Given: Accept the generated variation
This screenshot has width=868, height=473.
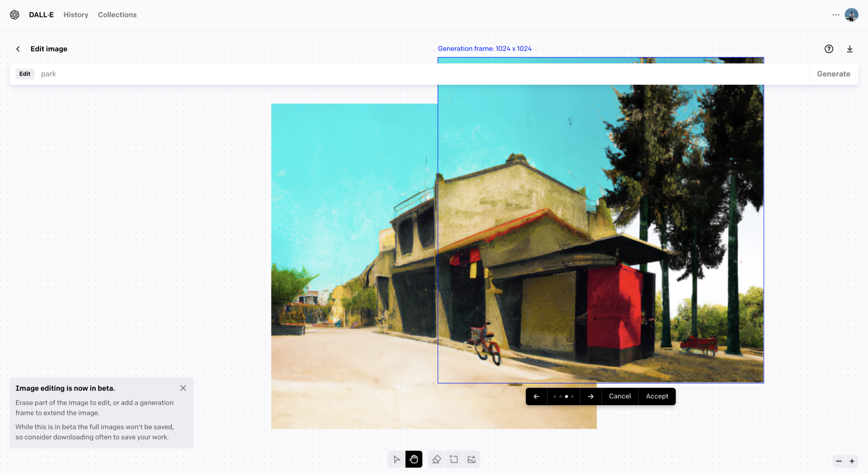Looking at the screenshot, I should [657, 396].
